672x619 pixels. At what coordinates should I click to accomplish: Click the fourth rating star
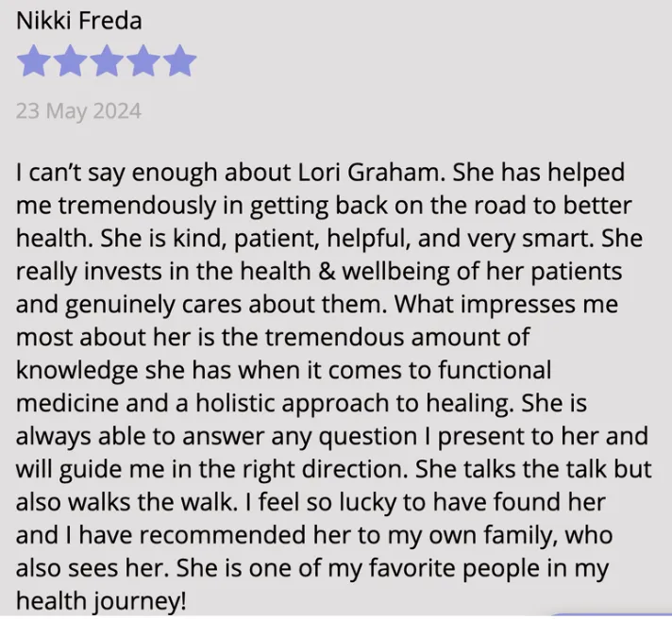pos(143,60)
